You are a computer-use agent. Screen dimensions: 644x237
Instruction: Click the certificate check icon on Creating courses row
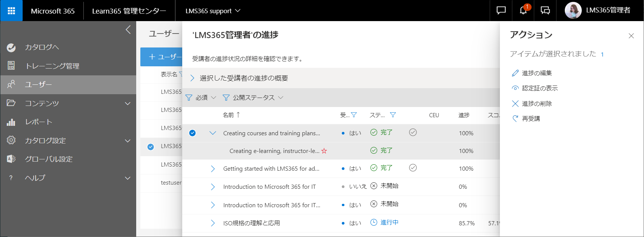(413, 132)
